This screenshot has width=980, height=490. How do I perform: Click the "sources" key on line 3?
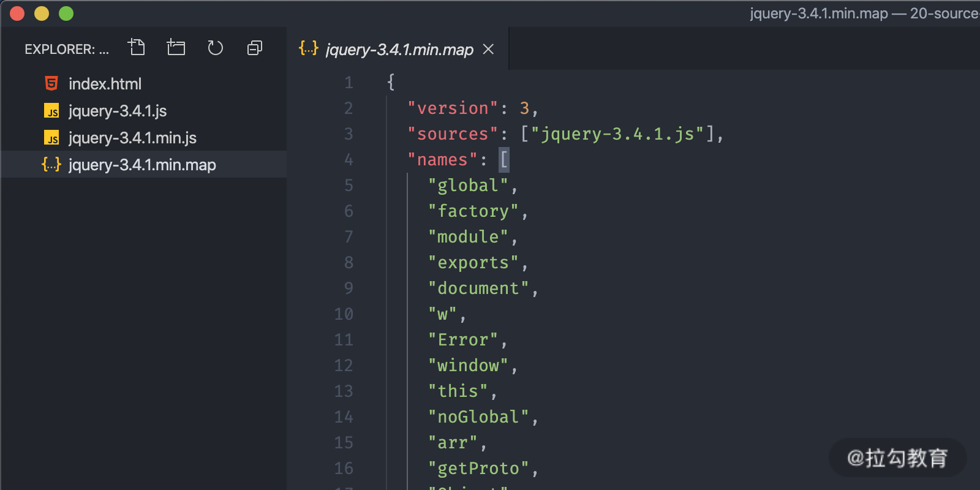(453, 134)
